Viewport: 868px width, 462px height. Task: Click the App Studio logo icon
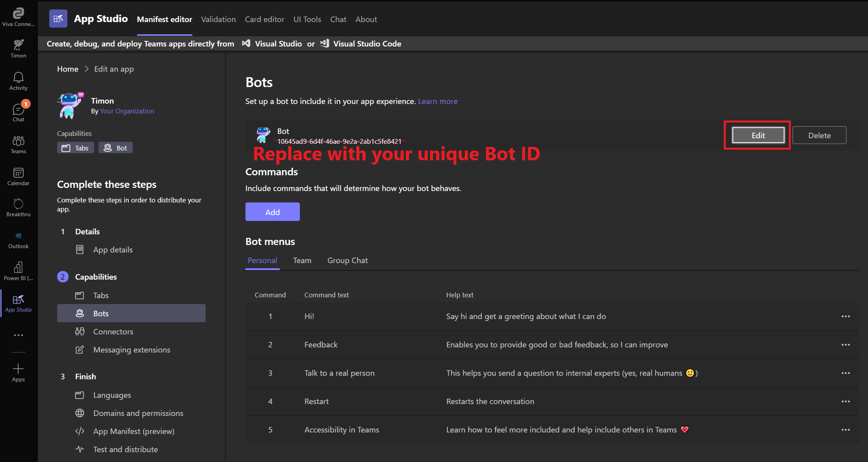point(58,19)
